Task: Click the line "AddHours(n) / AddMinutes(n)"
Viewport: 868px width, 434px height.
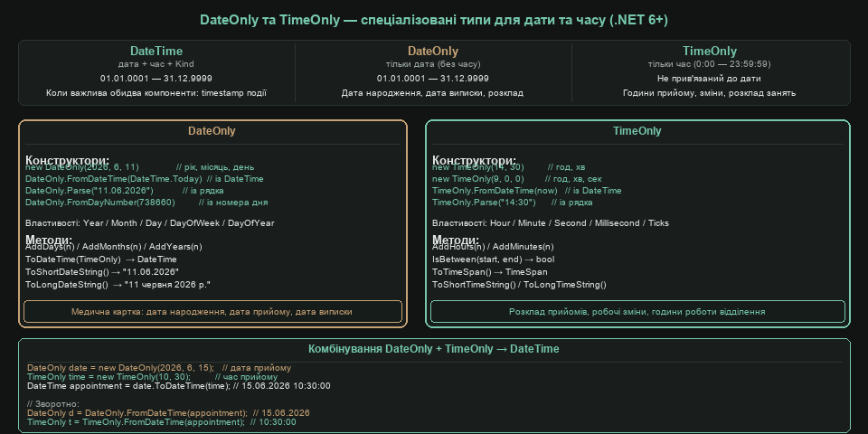Action: click(493, 247)
